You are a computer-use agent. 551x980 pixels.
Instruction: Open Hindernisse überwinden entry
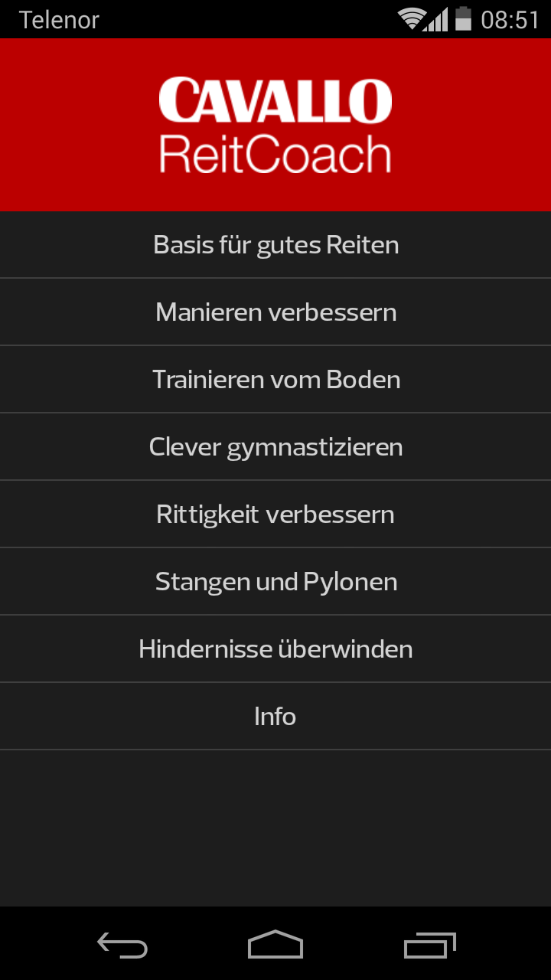(x=275, y=649)
